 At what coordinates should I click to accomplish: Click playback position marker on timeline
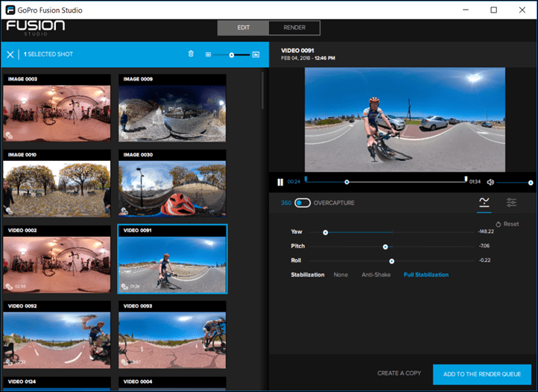[347, 182]
